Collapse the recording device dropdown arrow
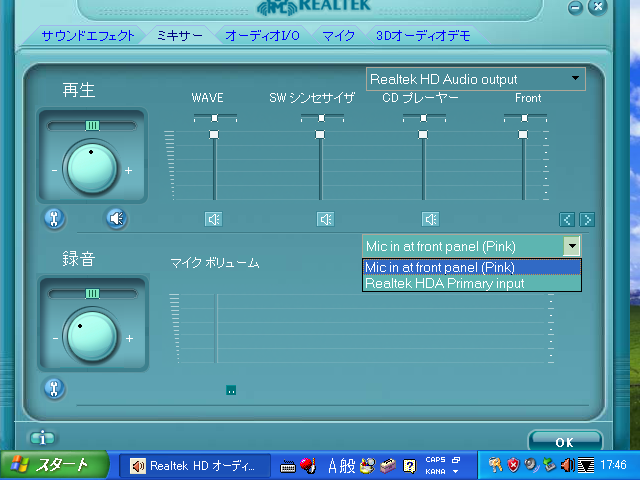Viewport: 640px width, 480px height. click(x=572, y=246)
